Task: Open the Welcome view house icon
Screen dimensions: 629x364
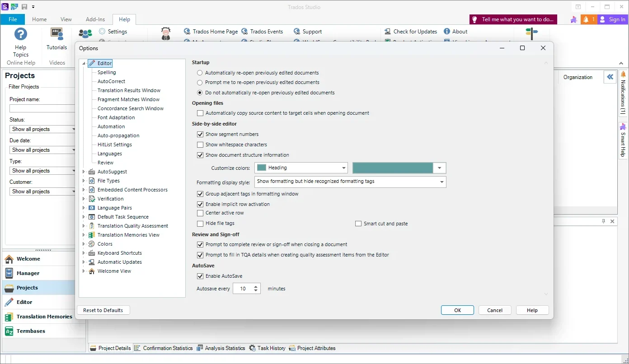Action: tap(9, 259)
